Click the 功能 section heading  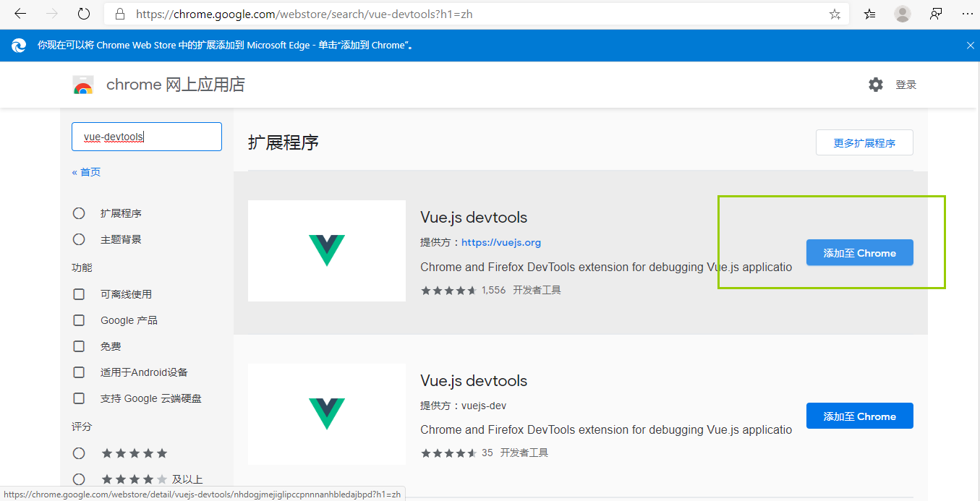(x=82, y=267)
